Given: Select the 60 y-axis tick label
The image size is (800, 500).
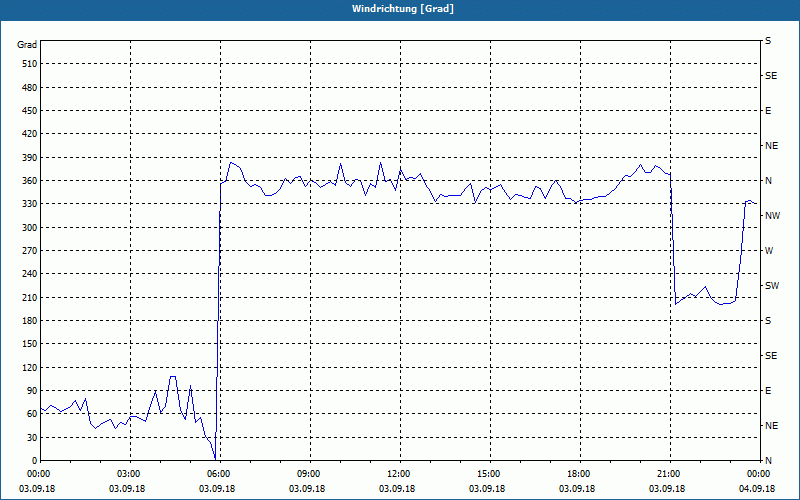Looking at the screenshot, I should tap(32, 414).
